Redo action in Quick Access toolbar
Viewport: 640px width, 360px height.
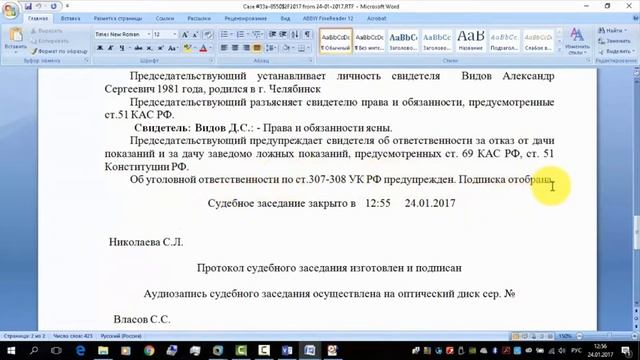point(54,6)
